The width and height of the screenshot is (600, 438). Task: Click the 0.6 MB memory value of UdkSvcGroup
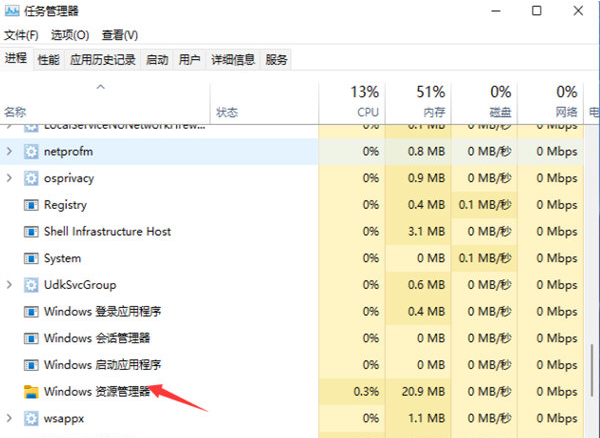(426, 285)
